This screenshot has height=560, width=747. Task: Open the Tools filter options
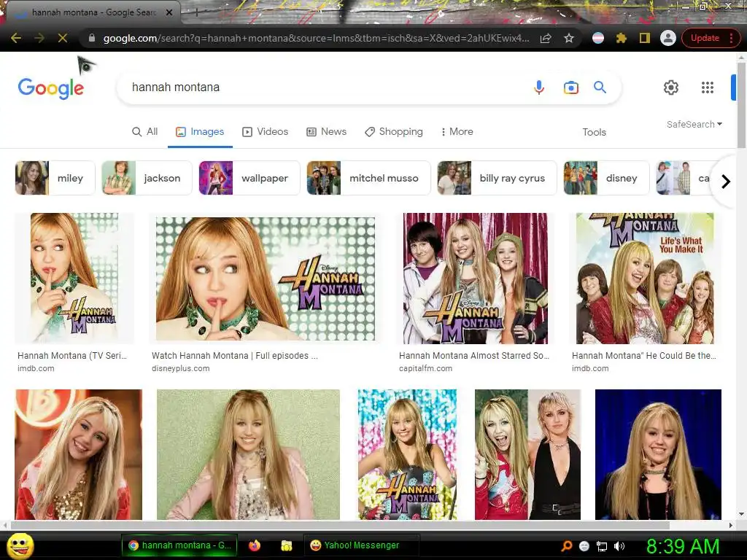click(x=594, y=133)
